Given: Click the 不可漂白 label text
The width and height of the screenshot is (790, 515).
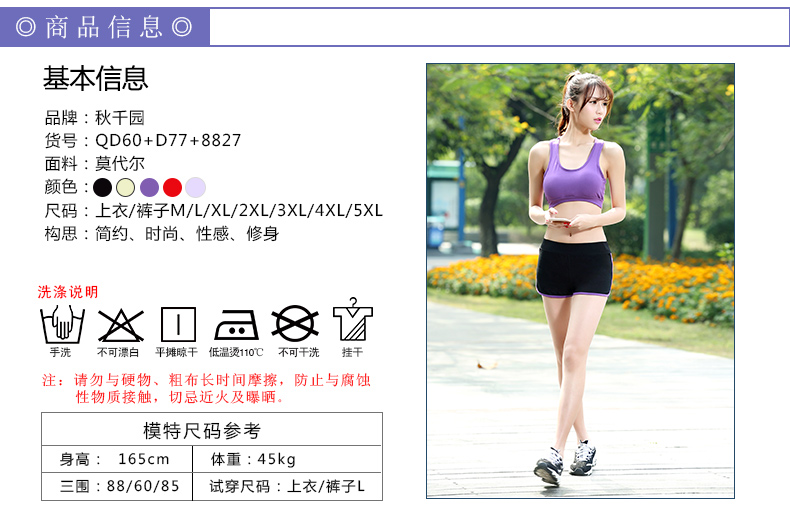Looking at the screenshot, I should tap(118, 352).
